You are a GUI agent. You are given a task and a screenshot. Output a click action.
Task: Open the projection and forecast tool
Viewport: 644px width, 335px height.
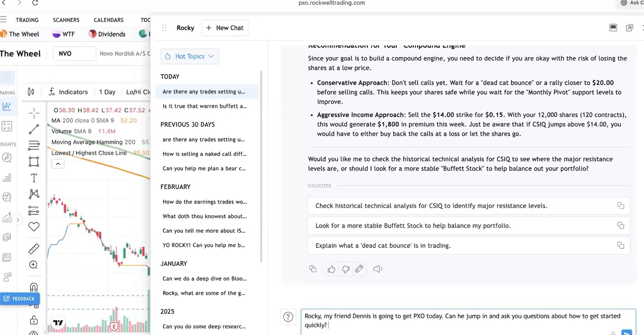tap(34, 211)
